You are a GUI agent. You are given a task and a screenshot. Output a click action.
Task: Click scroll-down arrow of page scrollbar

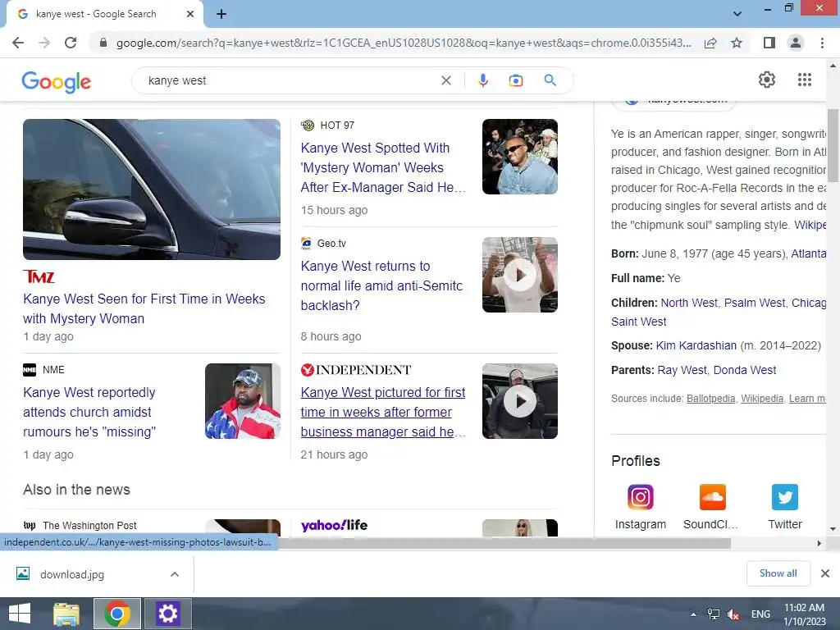pyautogui.click(x=833, y=529)
